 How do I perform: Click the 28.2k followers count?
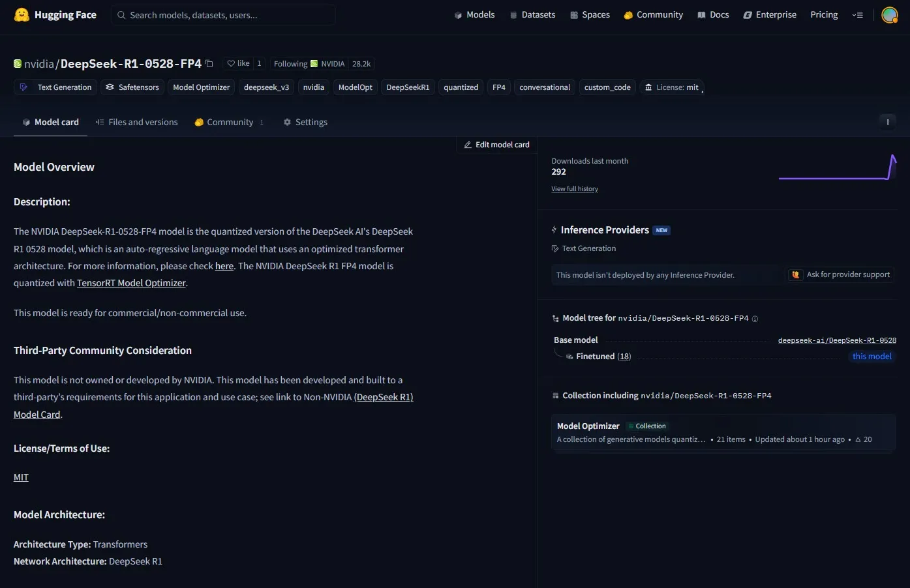click(x=361, y=64)
